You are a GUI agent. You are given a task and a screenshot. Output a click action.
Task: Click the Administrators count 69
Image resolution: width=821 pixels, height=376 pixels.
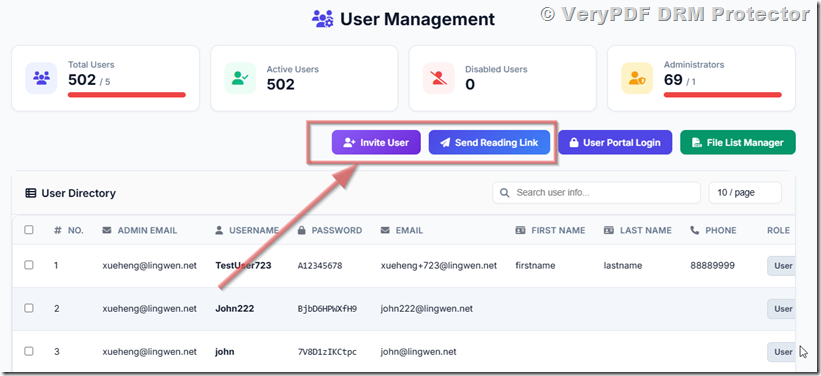pos(673,80)
